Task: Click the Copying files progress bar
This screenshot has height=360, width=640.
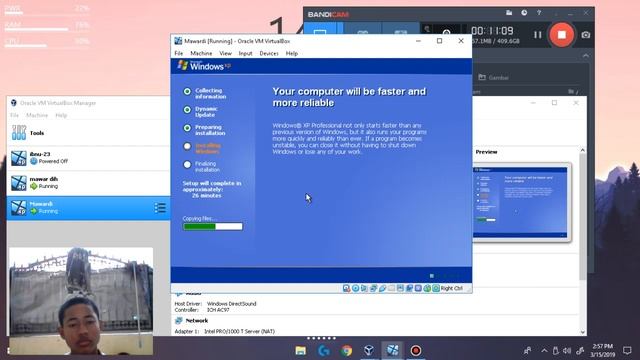Action: 213,227
